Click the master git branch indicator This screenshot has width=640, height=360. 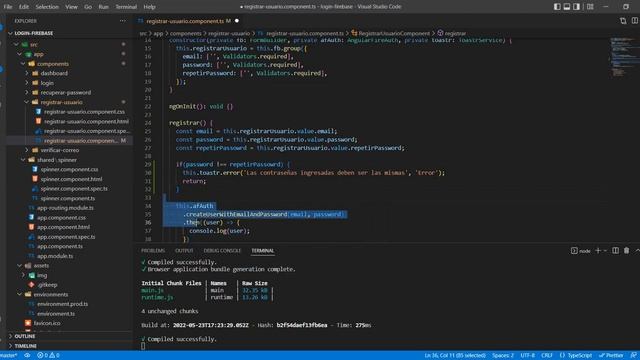tap(9, 356)
